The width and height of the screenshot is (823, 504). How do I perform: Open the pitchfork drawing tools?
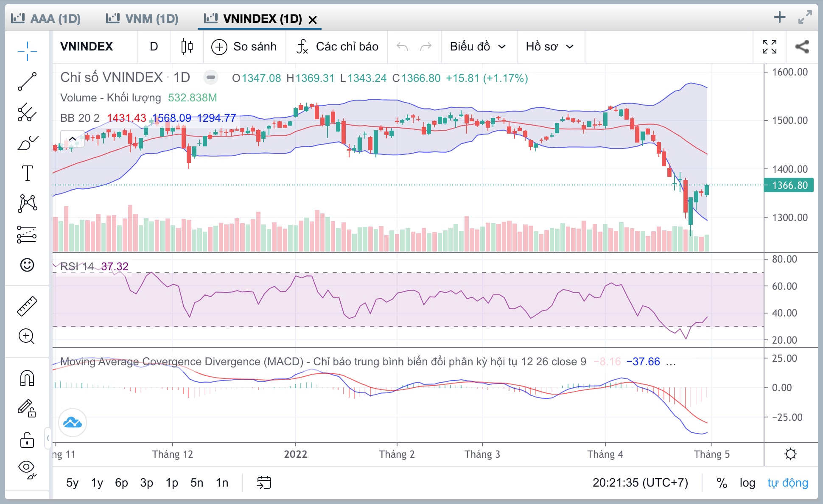[x=27, y=112]
